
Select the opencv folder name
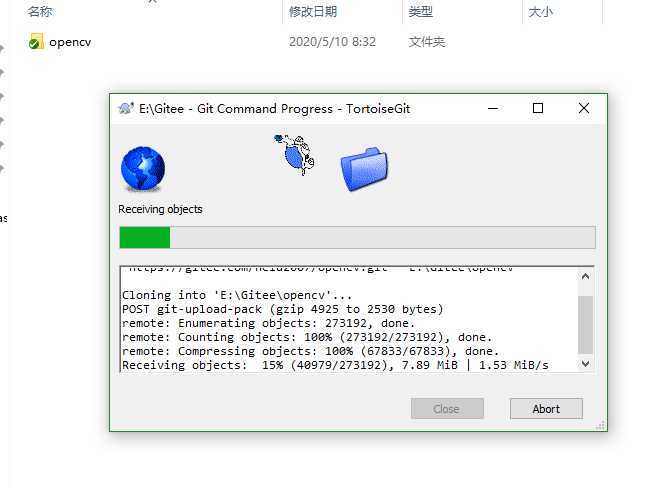click(x=70, y=42)
